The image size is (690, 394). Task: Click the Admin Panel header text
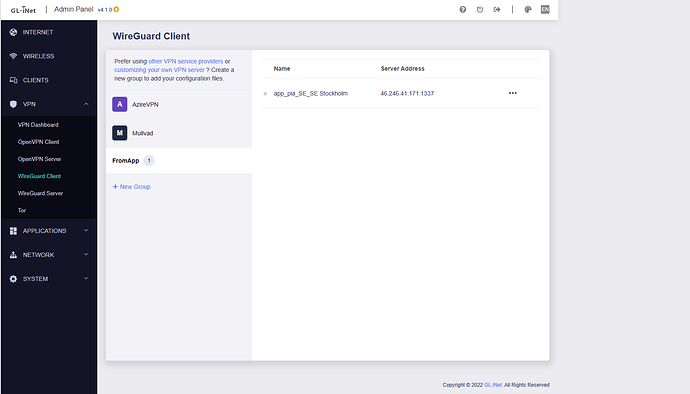(x=73, y=9)
